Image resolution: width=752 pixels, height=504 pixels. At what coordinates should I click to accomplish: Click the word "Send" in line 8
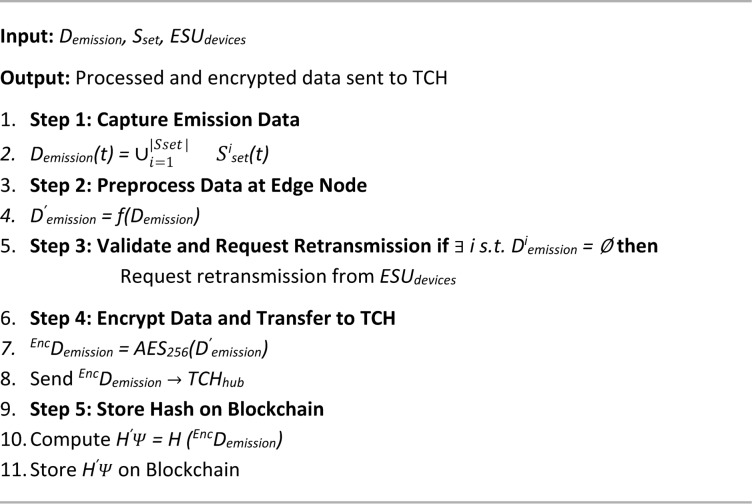tap(51, 378)
